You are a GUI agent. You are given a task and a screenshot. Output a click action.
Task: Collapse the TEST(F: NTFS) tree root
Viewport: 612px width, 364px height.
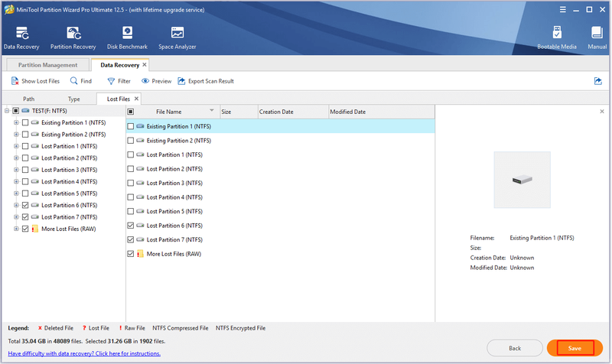click(x=7, y=111)
